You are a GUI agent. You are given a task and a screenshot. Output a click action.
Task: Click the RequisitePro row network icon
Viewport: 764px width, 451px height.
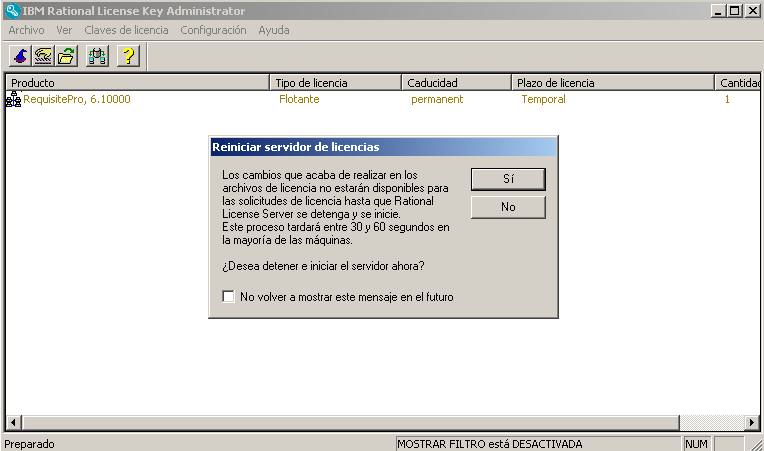(x=13, y=99)
